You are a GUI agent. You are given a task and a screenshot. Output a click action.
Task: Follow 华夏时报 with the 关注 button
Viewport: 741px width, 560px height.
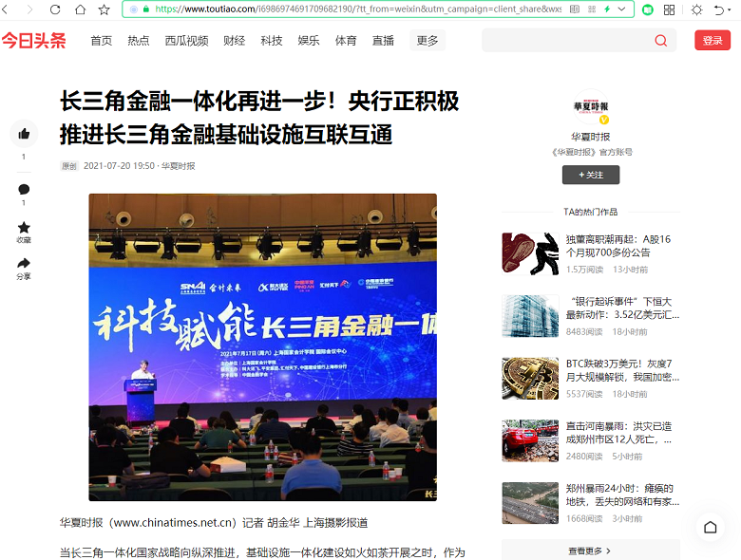pos(591,175)
